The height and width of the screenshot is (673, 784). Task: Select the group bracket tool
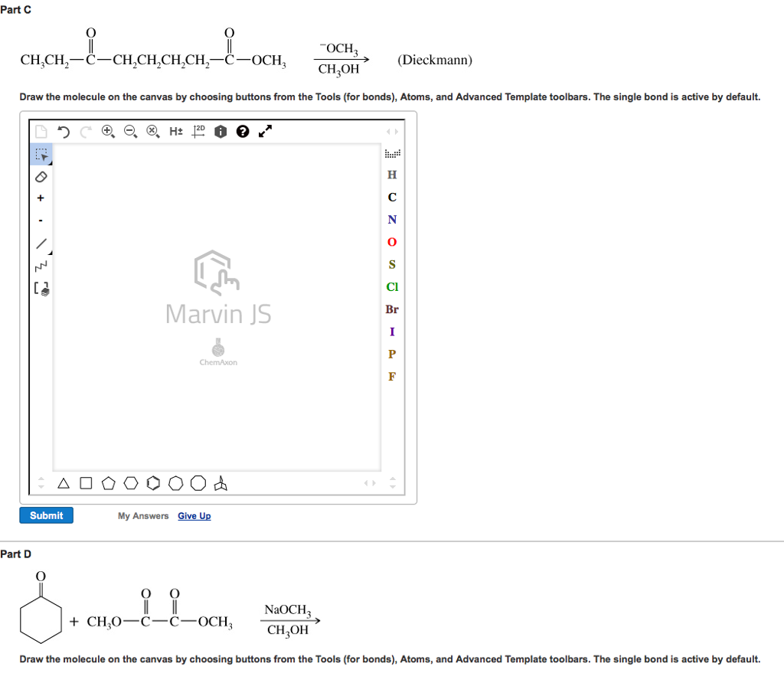(41, 289)
